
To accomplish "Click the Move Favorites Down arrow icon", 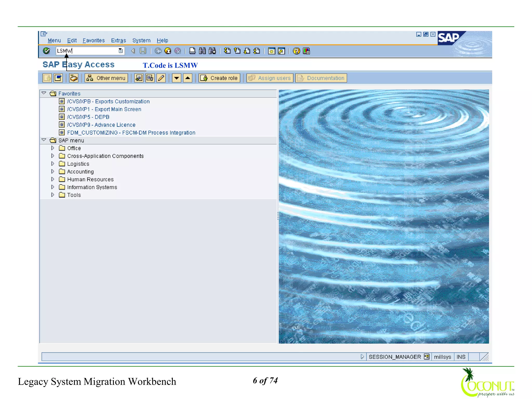I will [x=176, y=78].
